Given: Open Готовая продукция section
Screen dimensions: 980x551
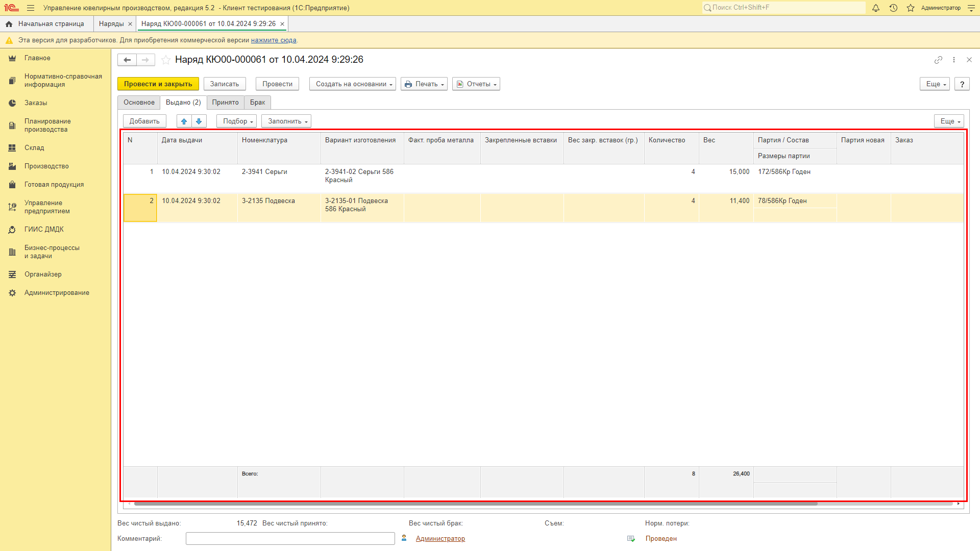Looking at the screenshot, I should click(55, 185).
